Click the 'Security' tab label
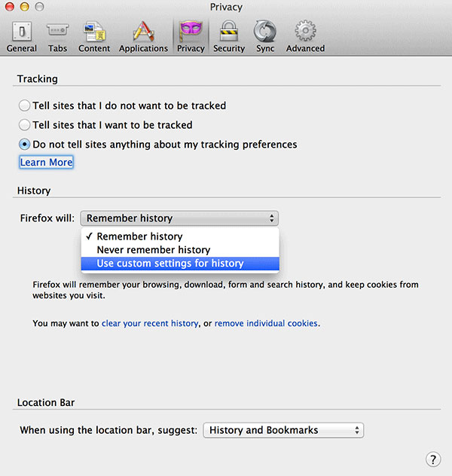The height and width of the screenshot is (476, 452). (229, 48)
